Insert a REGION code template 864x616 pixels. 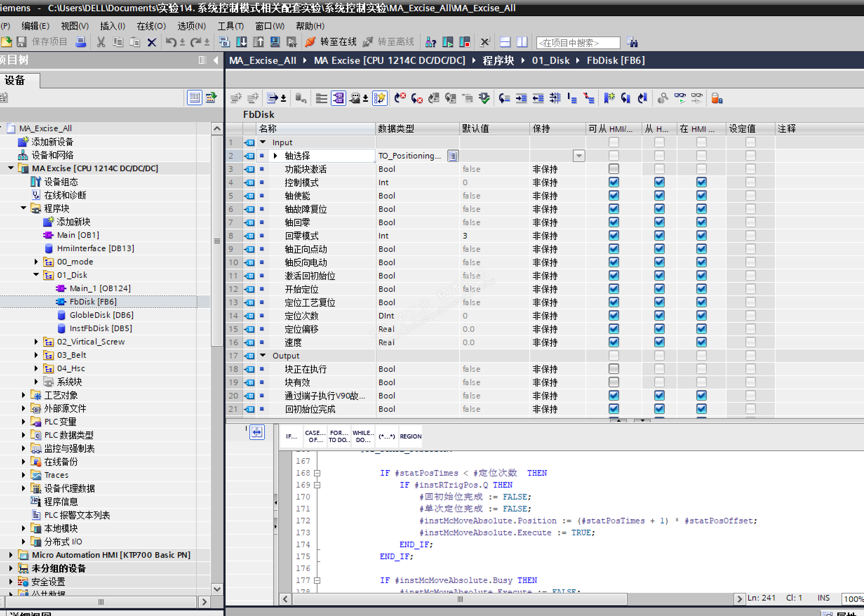(410, 436)
